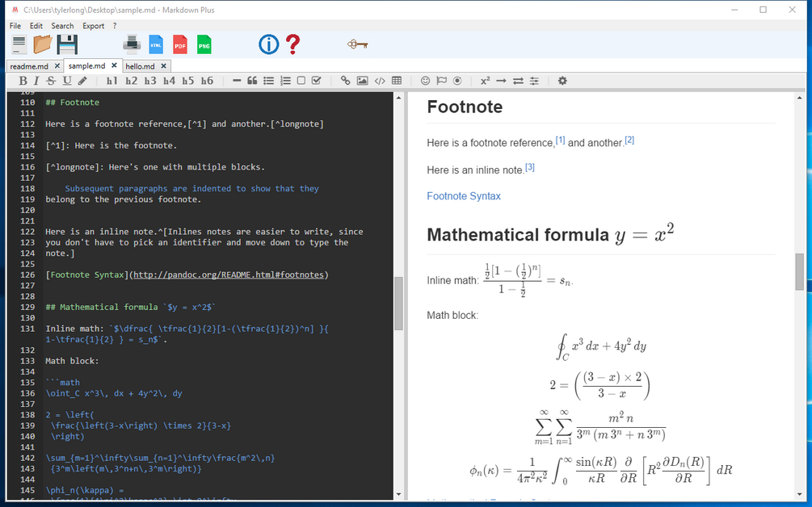Screen dimensions: 812x507
Task: Click the single right arrow icon
Action: click(x=501, y=81)
